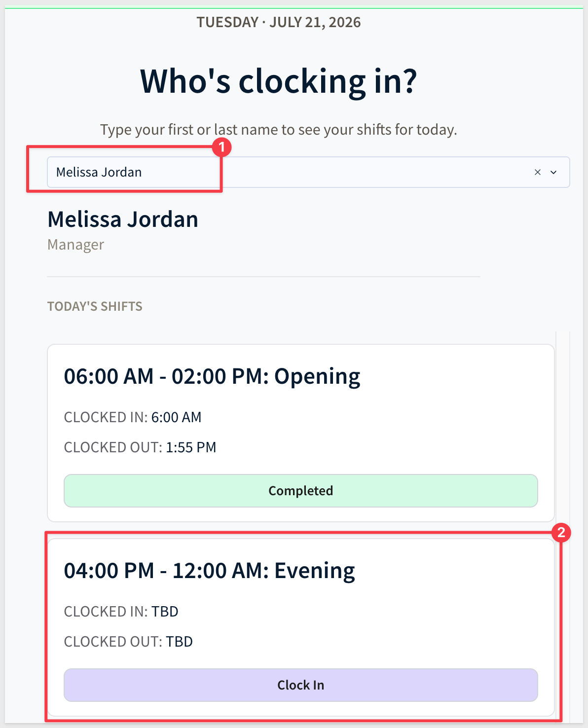This screenshot has height=728, width=588.
Task: Click the Manager role label
Action: coord(75,245)
